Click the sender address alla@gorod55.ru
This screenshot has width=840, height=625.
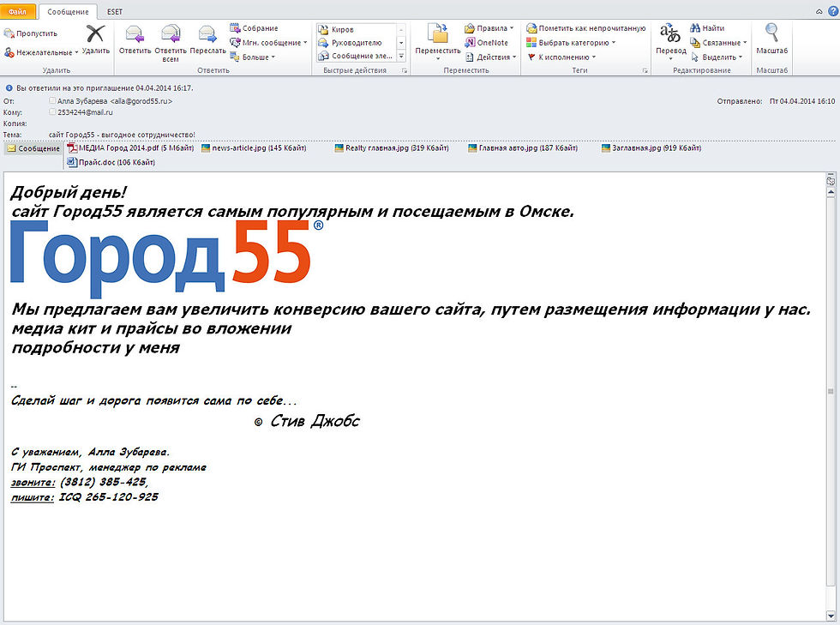click(x=141, y=101)
